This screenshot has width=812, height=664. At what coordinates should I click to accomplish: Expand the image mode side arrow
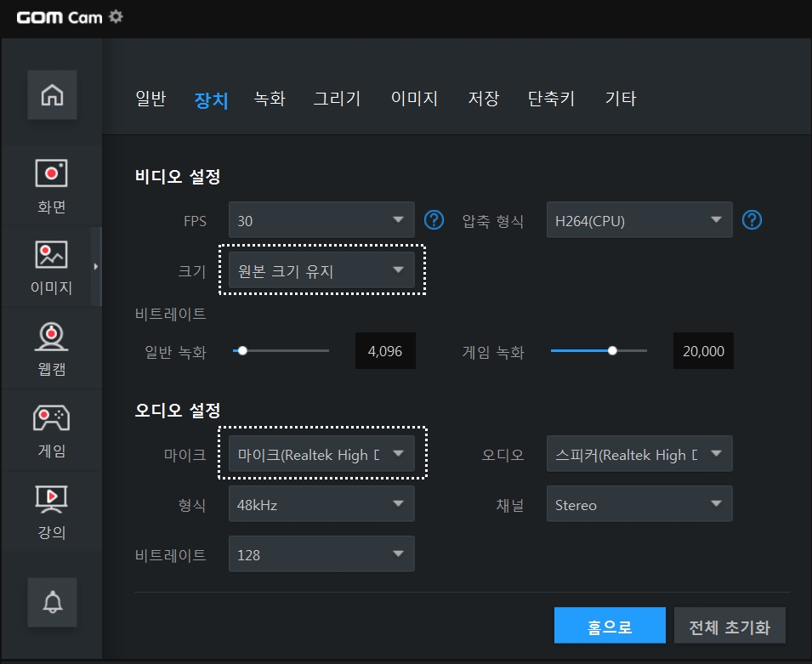(96, 267)
